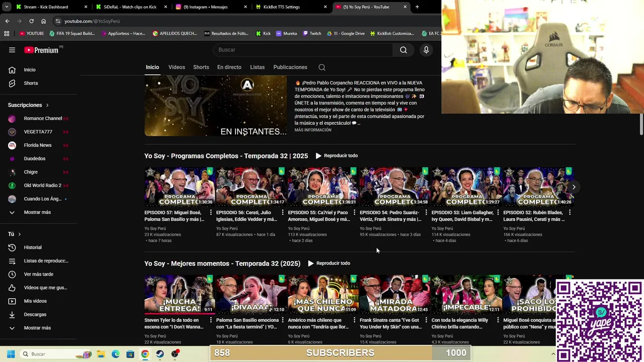Switch to the Publicaciones channel tab

pos(290,67)
